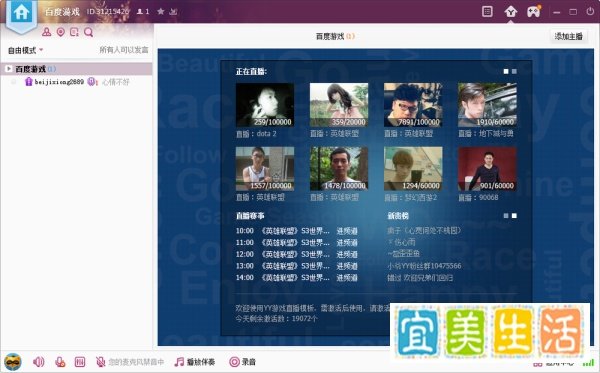The width and height of the screenshot is (600, 373).
Task: Open the channel note icon next to the pin
Action: (74, 32)
